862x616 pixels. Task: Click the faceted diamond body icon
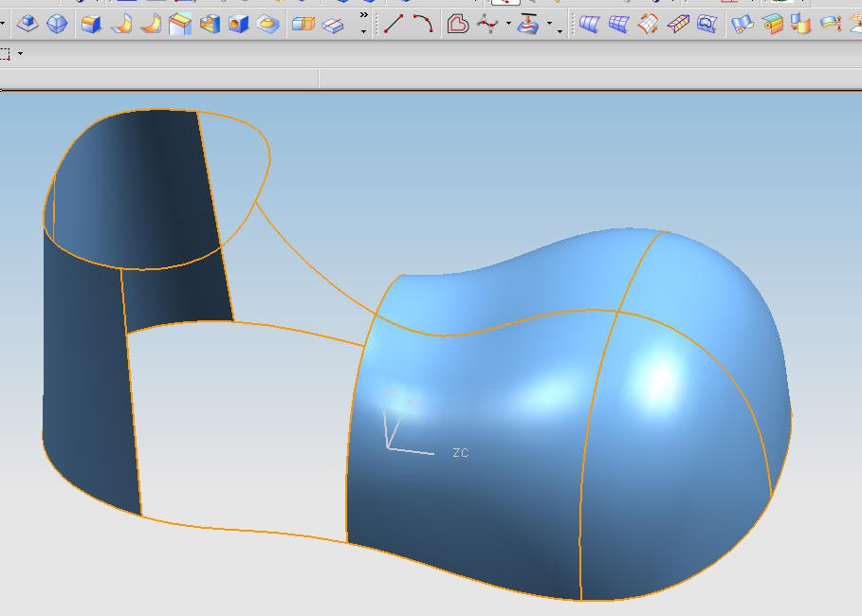[x=57, y=24]
